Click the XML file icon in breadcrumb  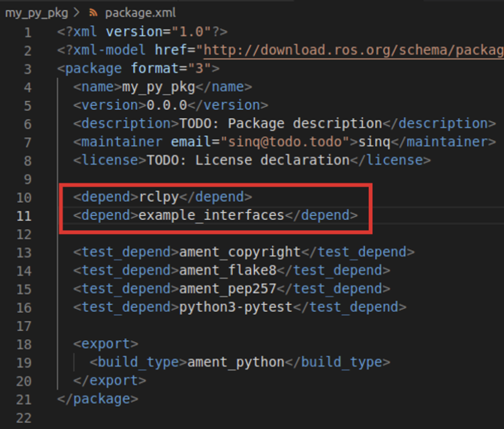click(x=93, y=12)
